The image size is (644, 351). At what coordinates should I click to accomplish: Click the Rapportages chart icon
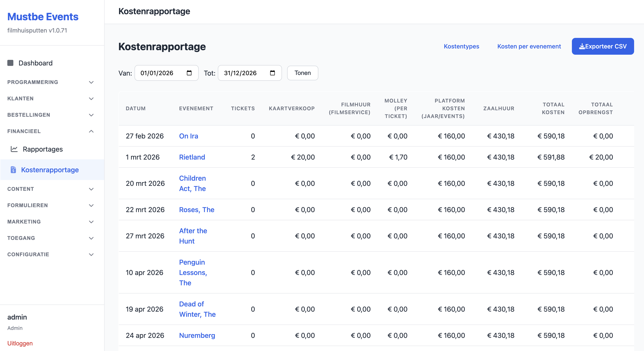click(x=14, y=149)
